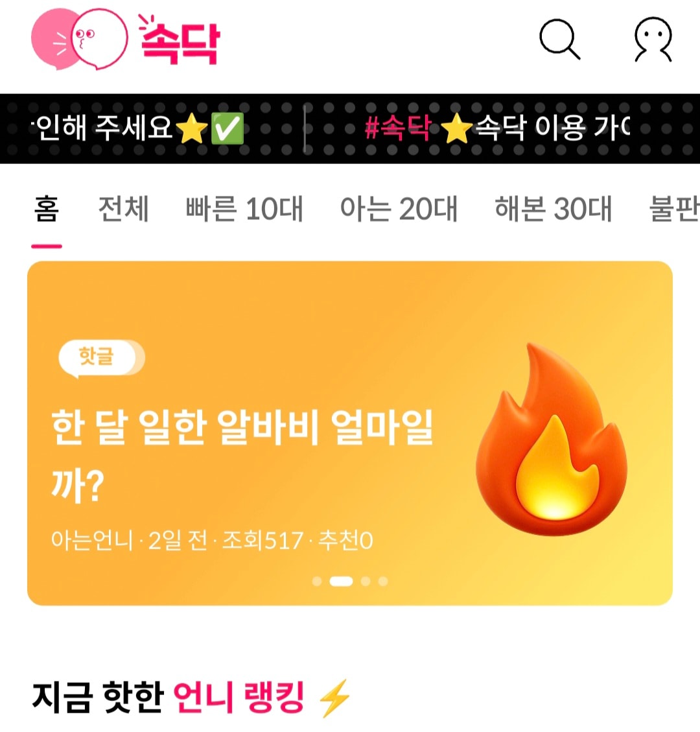The height and width of the screenshot is (732, 700).
Task: Tap the lightning bolt beside 언니 랭킹
Action: pyautogui.click(x=334, y=698)
